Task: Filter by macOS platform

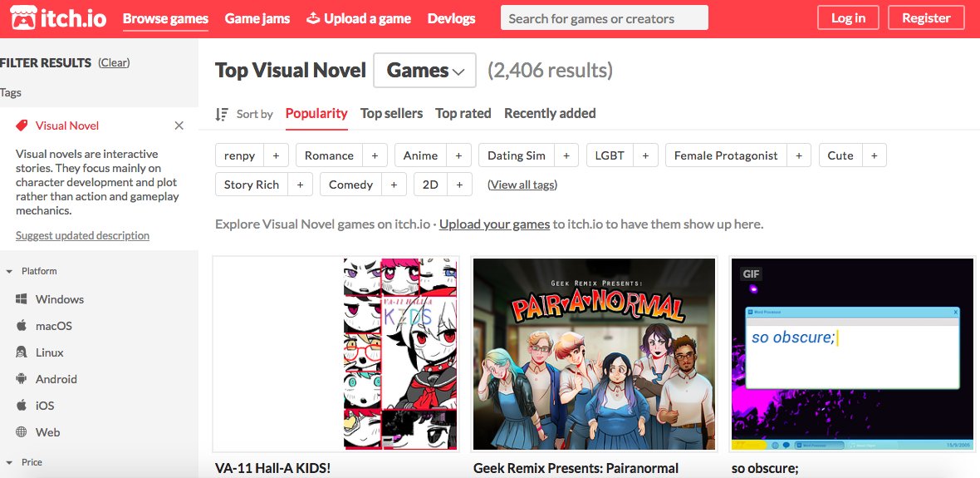Action: 44,326
